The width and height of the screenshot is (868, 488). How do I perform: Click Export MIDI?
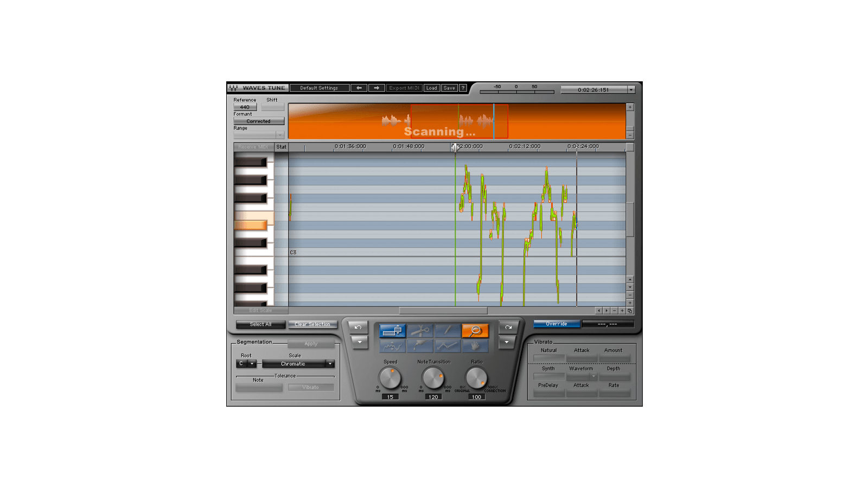click(404, 88)
